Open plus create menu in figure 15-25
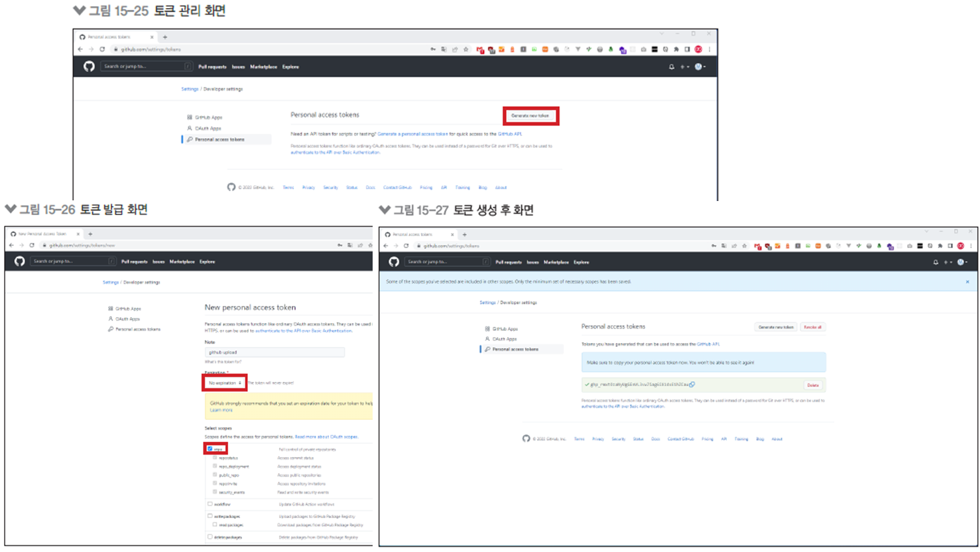 pos(685,66)
